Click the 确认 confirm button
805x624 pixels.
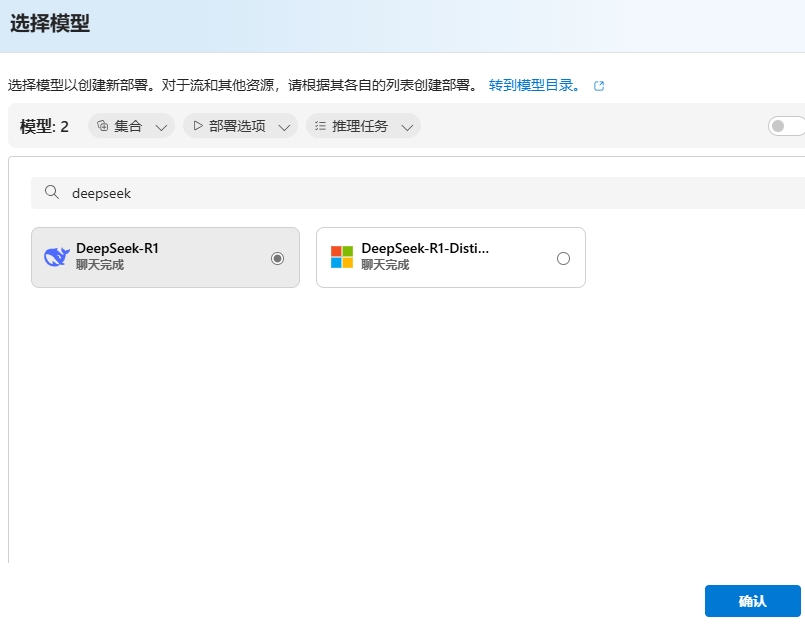(753, 601)
